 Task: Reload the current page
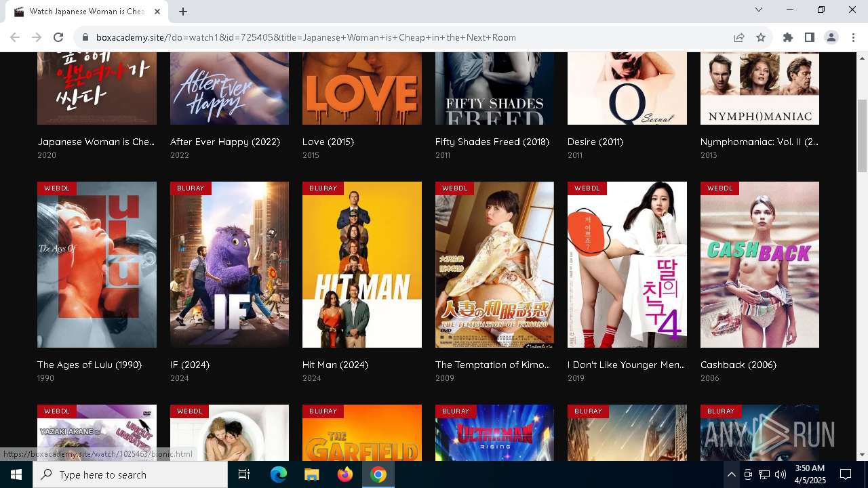[58, 37]
